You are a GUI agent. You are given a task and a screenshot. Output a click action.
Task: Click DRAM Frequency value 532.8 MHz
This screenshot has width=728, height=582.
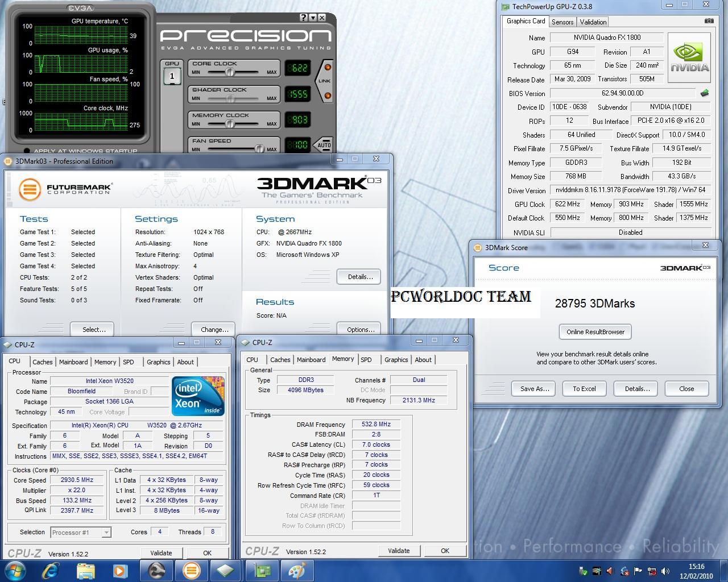376,425
